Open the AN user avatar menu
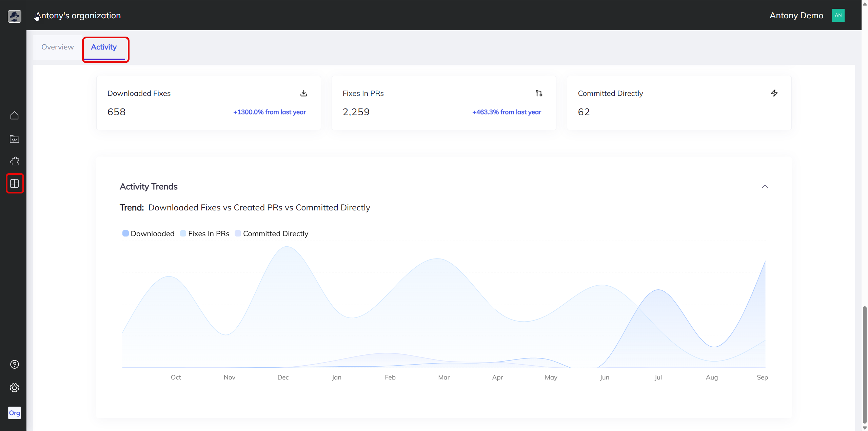 838,15
